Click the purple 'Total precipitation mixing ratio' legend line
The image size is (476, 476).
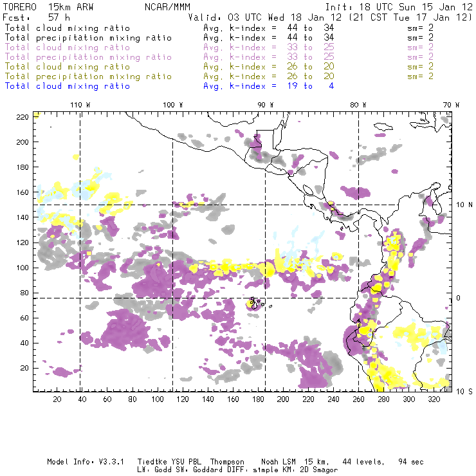pyautogui.click(x=88, y=57)
